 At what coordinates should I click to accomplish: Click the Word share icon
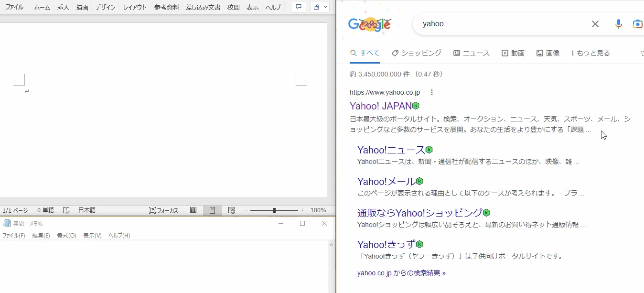coord(316,7)
